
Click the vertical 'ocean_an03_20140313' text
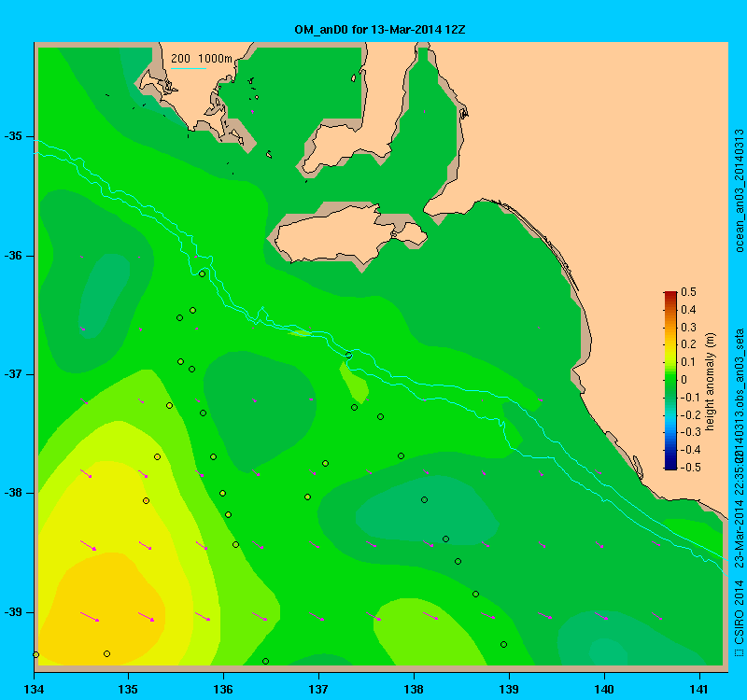(x=739, y=190)
